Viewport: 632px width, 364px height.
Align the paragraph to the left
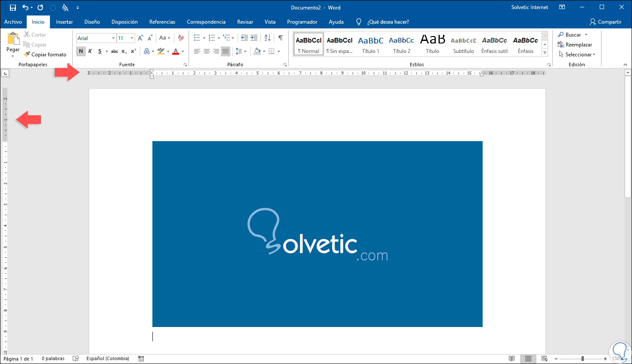click(x=197, y=51)
